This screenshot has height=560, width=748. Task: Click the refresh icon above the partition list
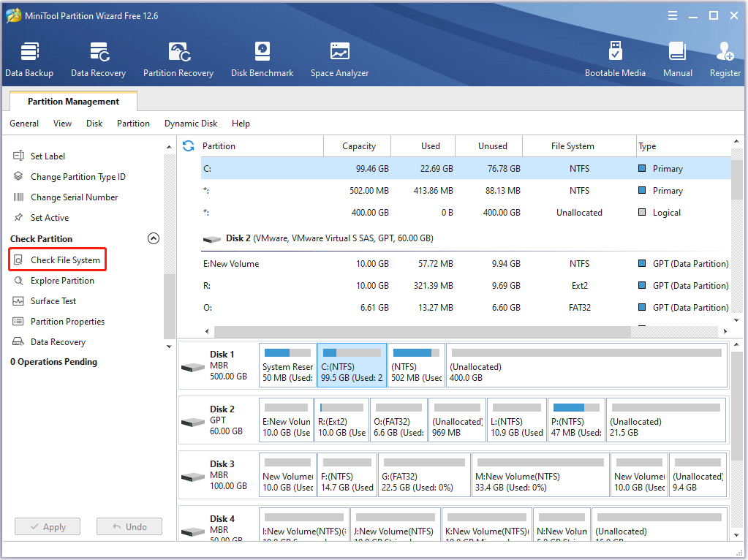click(x=188, y=145)
